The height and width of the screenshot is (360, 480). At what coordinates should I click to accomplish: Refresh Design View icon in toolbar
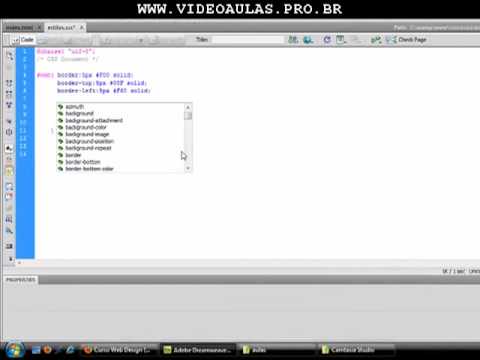327,40
